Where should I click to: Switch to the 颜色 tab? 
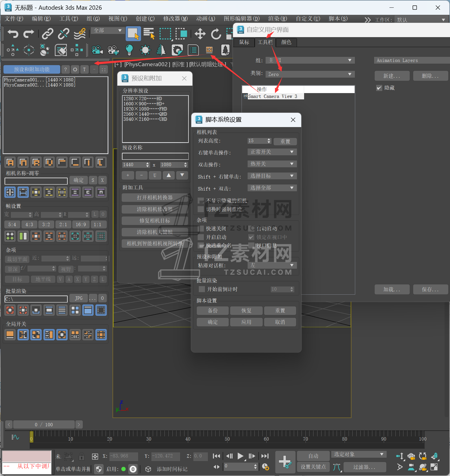[286, 42]
